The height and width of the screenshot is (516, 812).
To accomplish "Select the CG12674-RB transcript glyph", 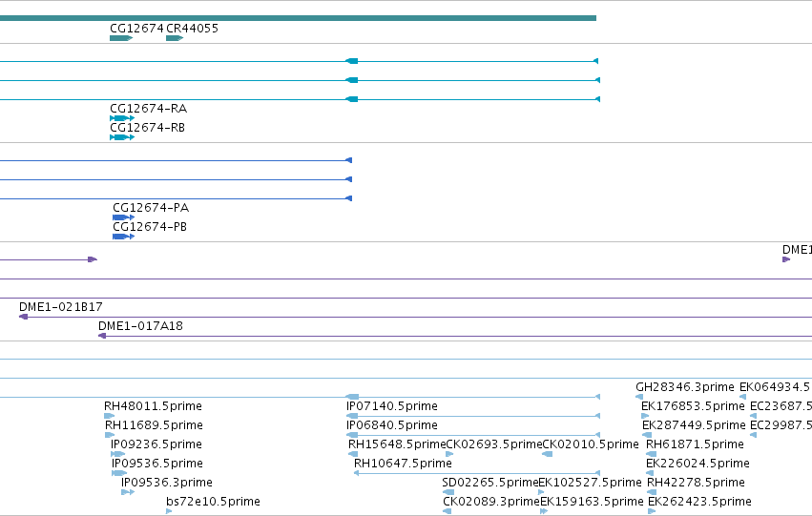I will 122,137.
